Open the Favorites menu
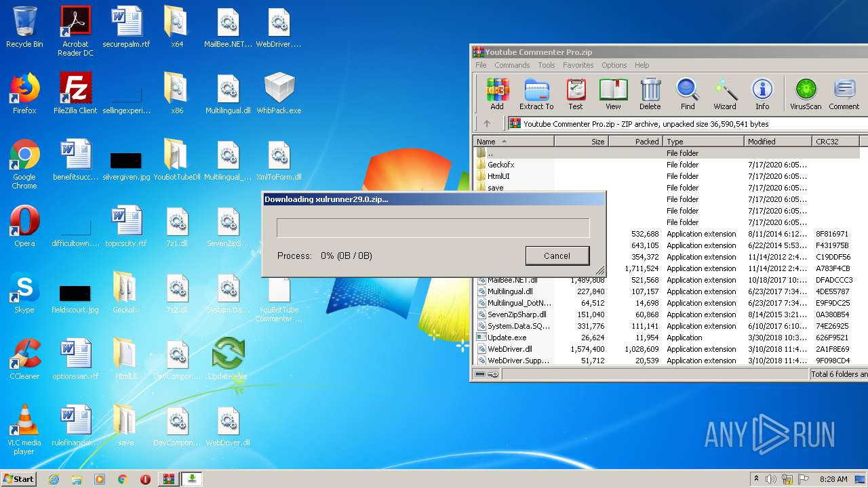 578,65
